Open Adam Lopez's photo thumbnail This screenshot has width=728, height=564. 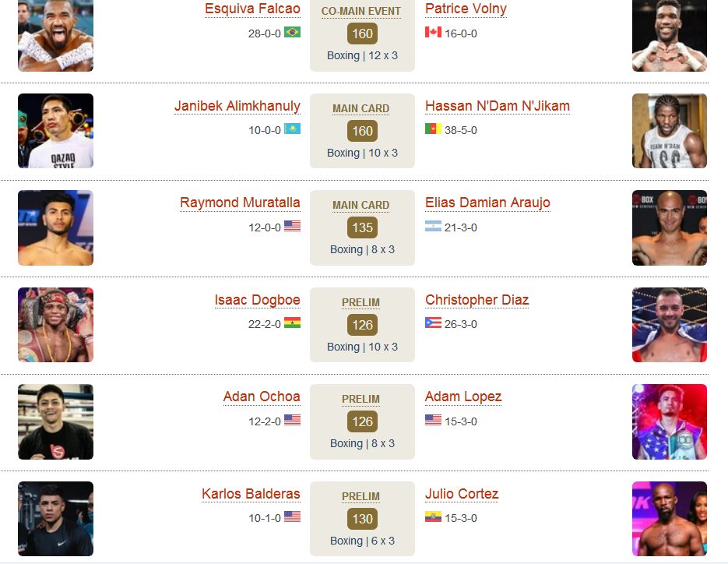click(670, 422)
